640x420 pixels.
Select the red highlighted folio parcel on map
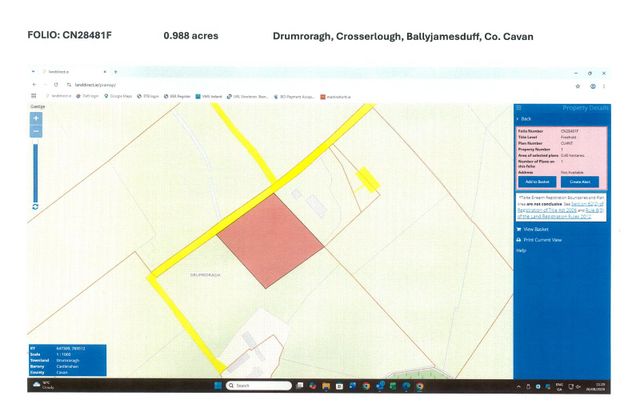[271, 239]
